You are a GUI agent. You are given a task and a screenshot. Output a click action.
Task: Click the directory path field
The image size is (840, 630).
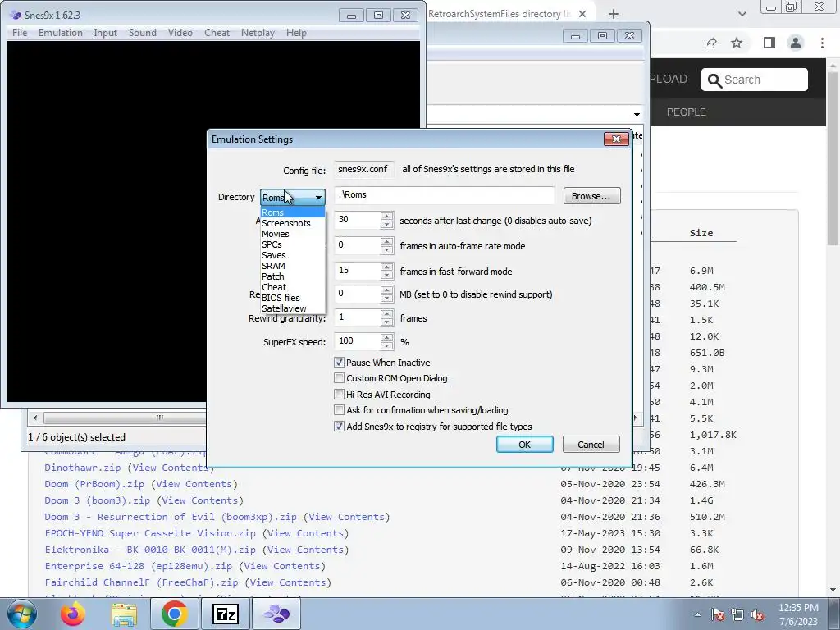(444, 195)
